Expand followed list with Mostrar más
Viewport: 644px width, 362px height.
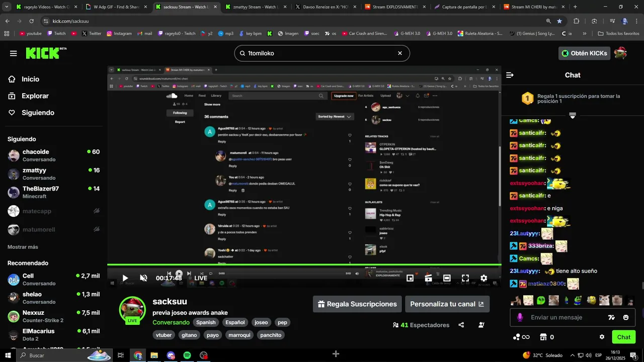pyautogui.click(x=23, y=247)
